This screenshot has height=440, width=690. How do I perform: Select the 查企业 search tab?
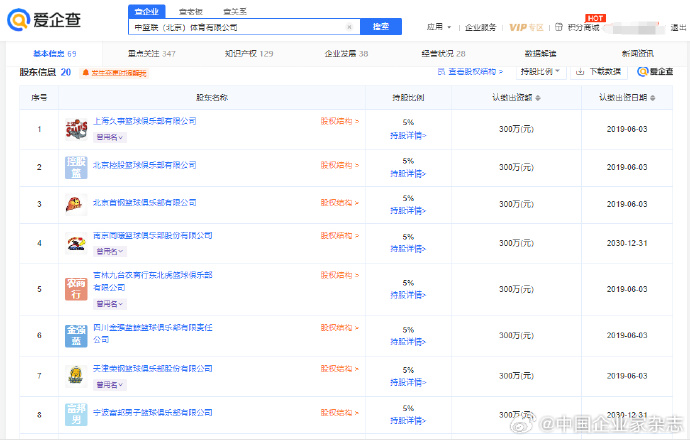click(x=147, y=11)
